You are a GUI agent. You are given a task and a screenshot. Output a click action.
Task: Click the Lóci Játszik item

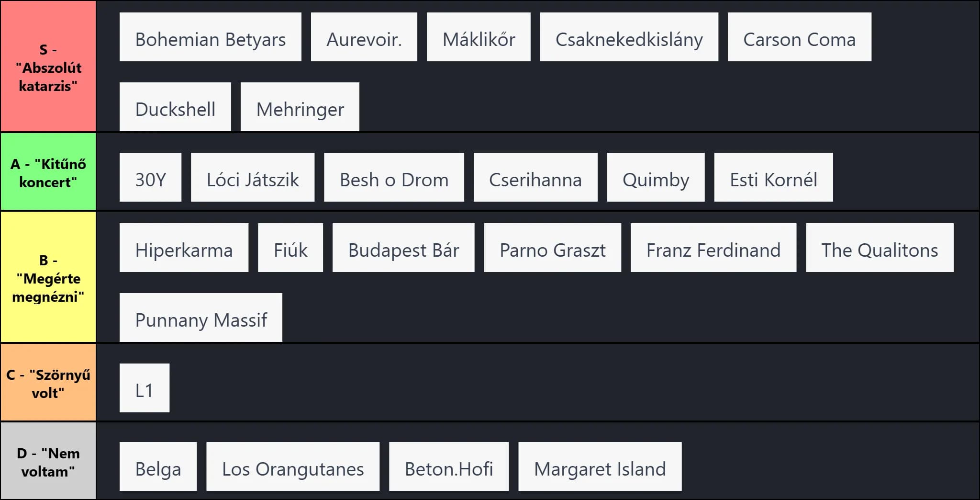253,178
